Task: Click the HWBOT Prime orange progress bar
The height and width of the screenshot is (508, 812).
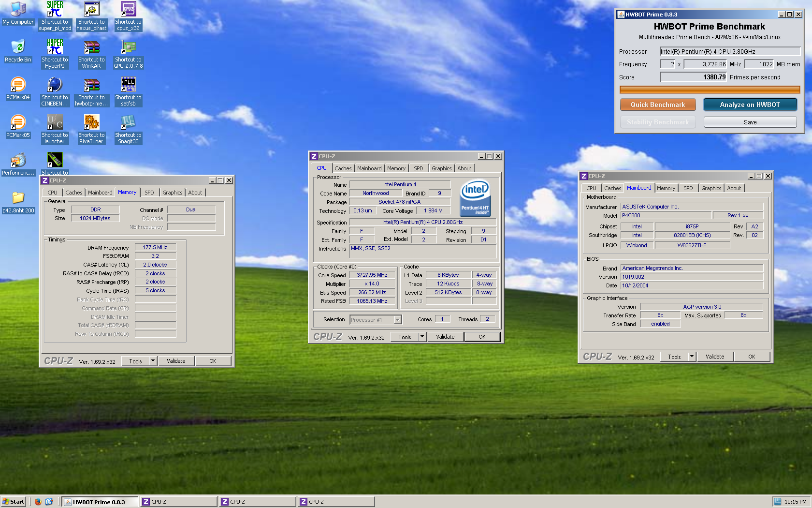Action: [x=710, y=90]
